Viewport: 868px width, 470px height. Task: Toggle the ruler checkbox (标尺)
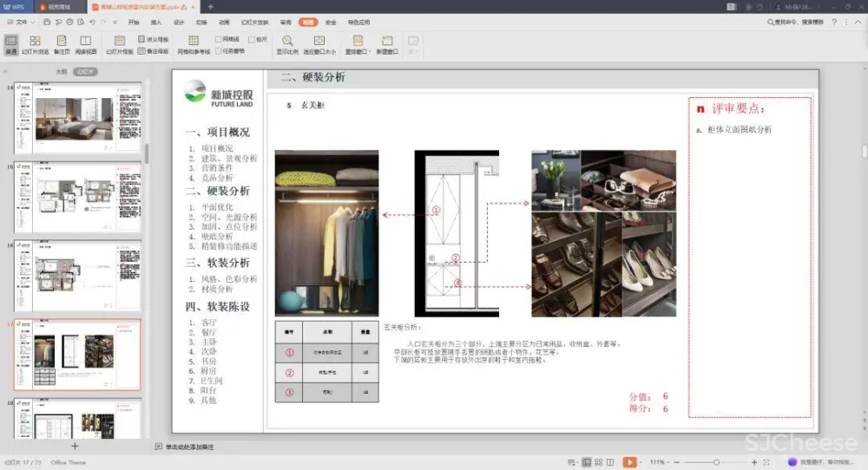pyautogui.click(x=251, y=39)
